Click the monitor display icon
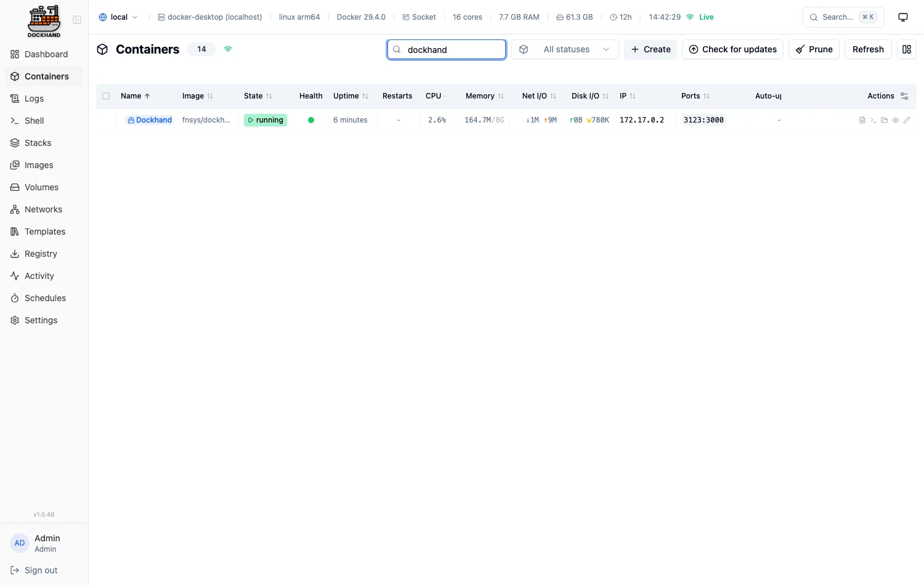 [903, 17]
